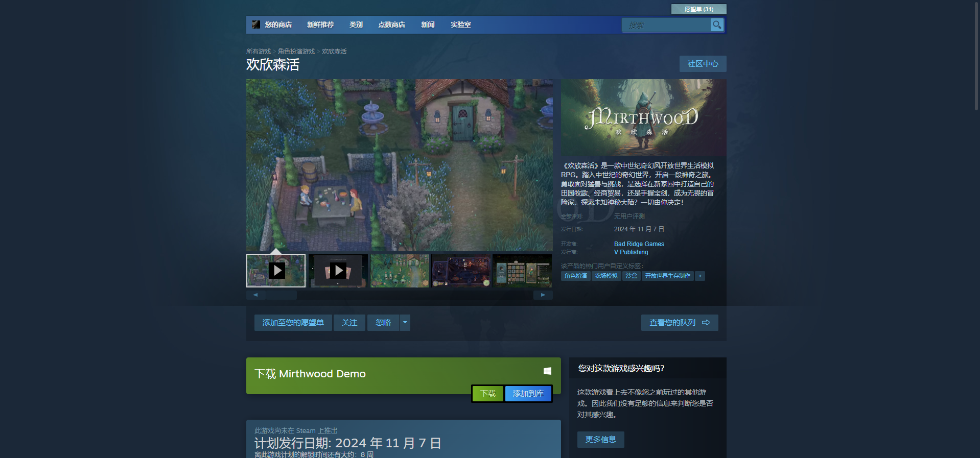Image resolution: width=980 pixels, height=458 pixels.
Task: Click the 欢欣森活 breadcrumb link
Action: 334,52
